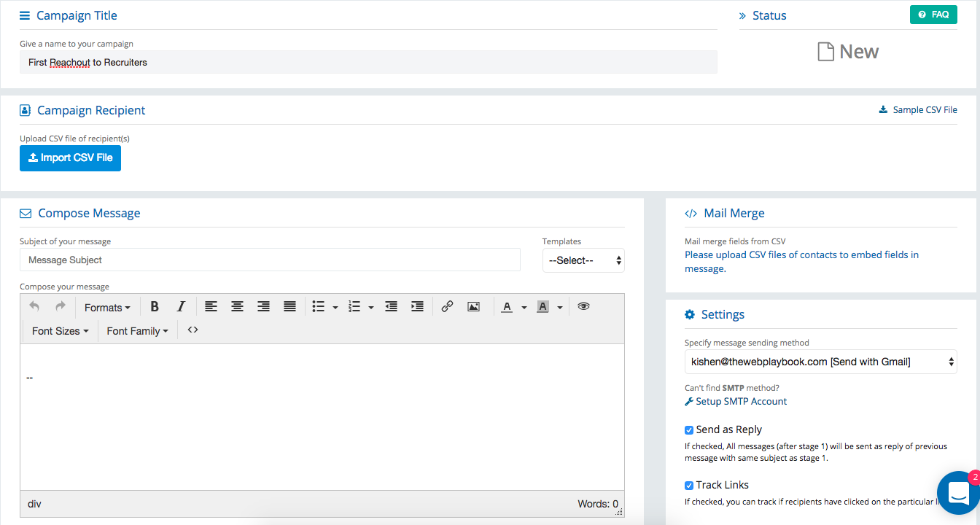Screen dimensions: 980x525
Task: Preview the composed message with eye icon
Action: pos(583,306)
